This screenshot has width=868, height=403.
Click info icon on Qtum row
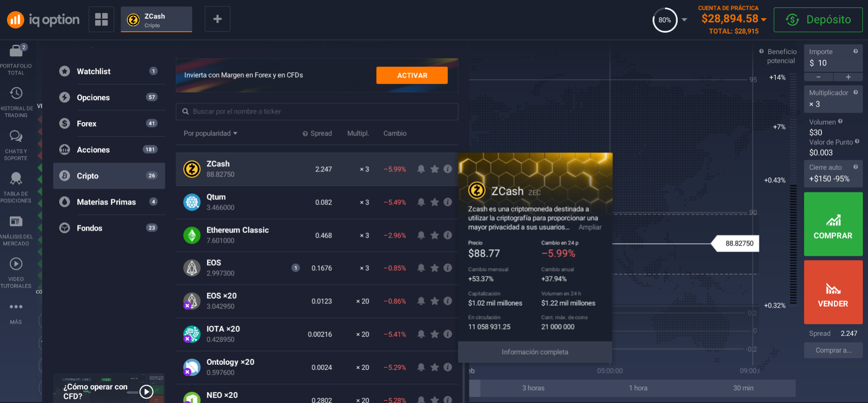point(448,202)
